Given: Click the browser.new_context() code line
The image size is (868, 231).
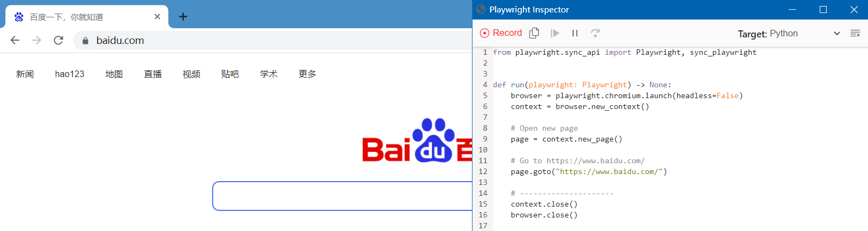Looking at the screenshot, I should click(x=580, y=107).
